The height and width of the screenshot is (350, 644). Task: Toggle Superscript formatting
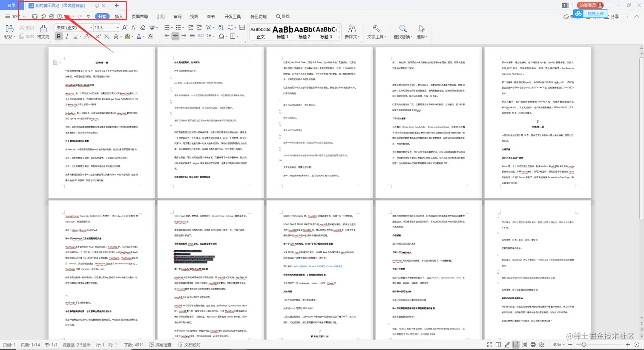coord(98,37)
